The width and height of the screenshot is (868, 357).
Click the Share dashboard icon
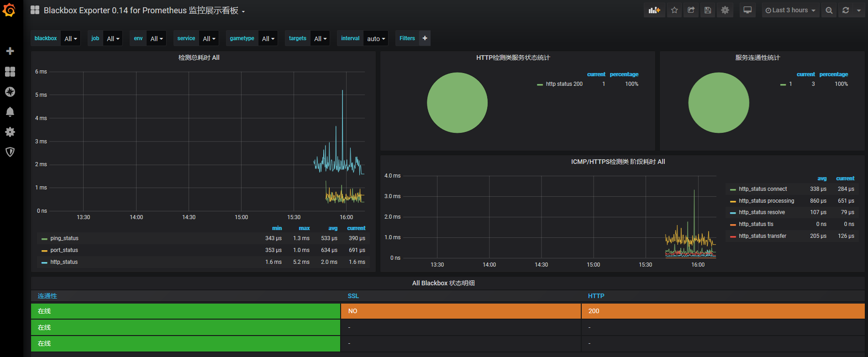click(x=691, y=10)
